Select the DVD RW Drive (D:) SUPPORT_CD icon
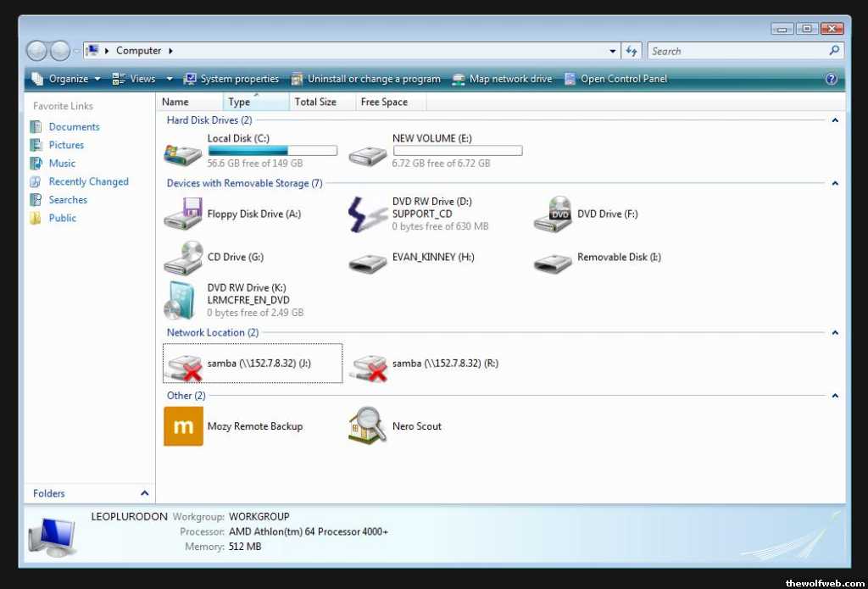 368,214
